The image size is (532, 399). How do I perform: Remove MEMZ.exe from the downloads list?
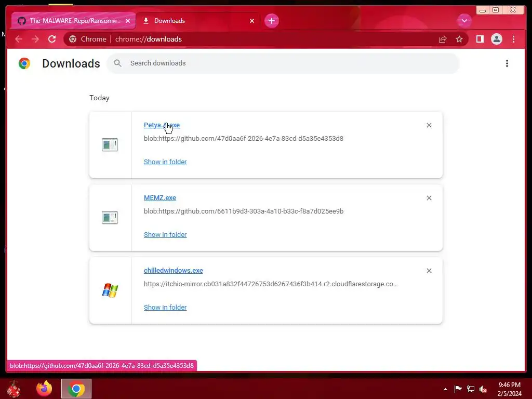pos(429,198)
